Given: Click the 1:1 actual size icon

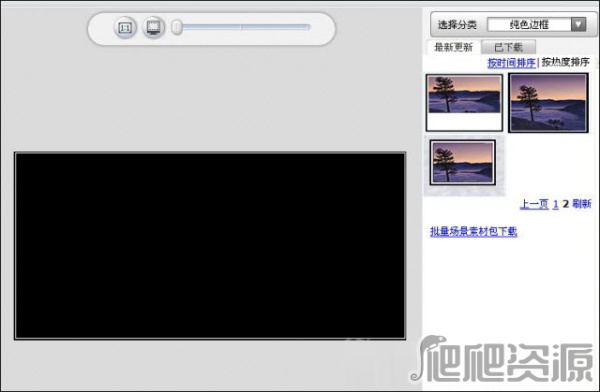Looking at the screenshot, I should (125, 28).
